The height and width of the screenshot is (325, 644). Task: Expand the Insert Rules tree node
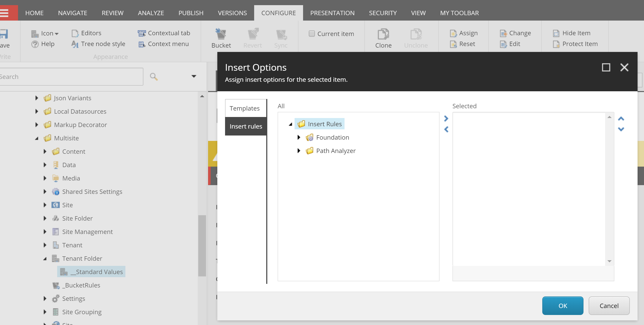[x=291, y=123]
